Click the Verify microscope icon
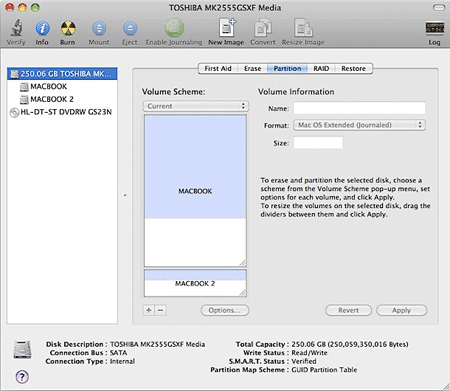Screen dimensions: 450x391 (x=16, y=28)
